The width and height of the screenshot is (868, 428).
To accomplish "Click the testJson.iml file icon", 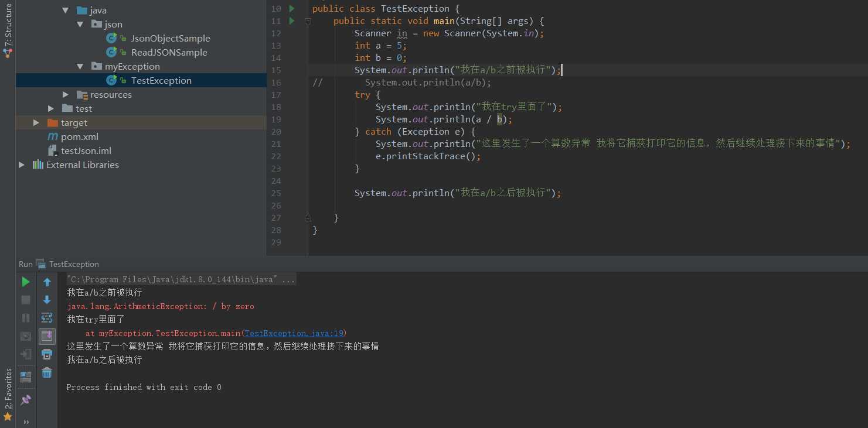I will 52,151.
